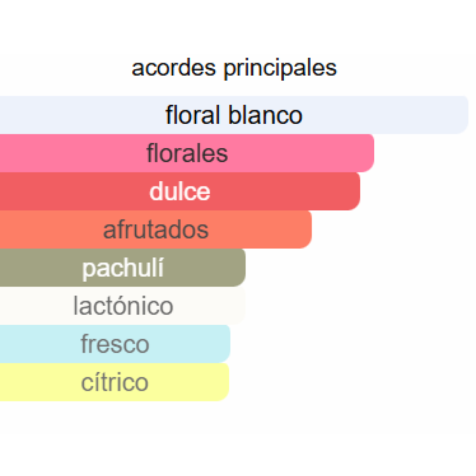Viewport: 476px width, 476px height.
Task: Click the white dulce text label
Action: [180, 192]
